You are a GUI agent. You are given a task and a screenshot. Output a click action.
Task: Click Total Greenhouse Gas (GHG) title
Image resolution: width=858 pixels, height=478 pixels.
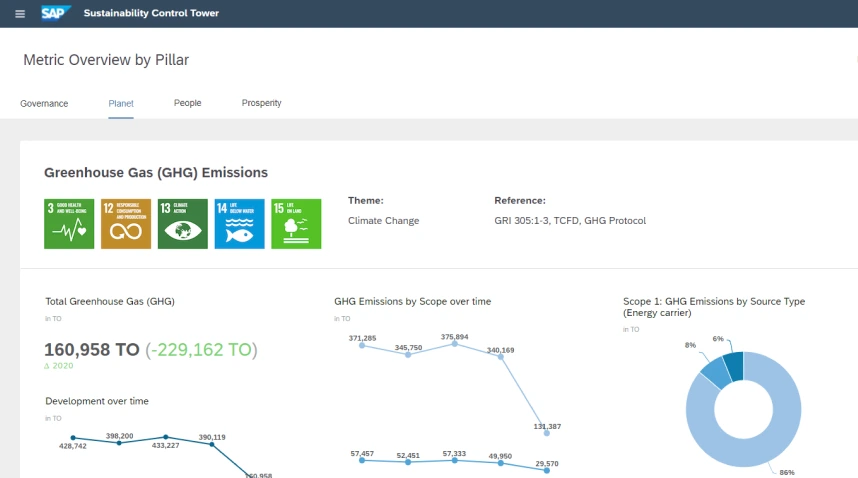click(x=110, y=301)
